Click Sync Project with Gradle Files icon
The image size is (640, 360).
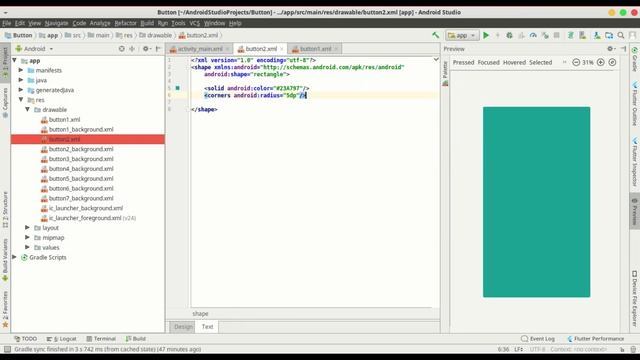point(571,36)
